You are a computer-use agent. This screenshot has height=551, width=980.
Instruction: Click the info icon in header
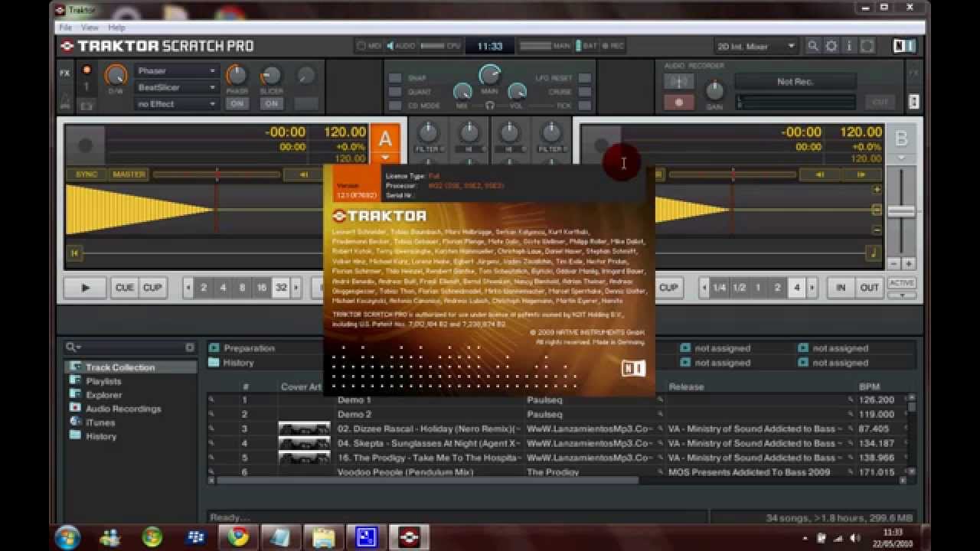click(849, 46)
